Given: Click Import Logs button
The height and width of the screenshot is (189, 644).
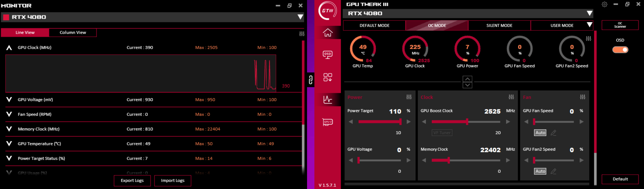Looking at the screenshot, I should (172, 180).
